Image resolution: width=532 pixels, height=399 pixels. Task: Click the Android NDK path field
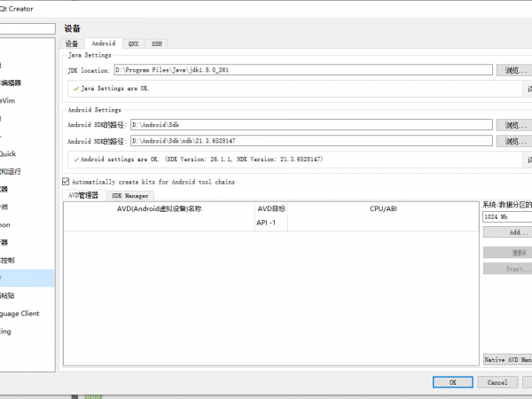pos(310,140)
